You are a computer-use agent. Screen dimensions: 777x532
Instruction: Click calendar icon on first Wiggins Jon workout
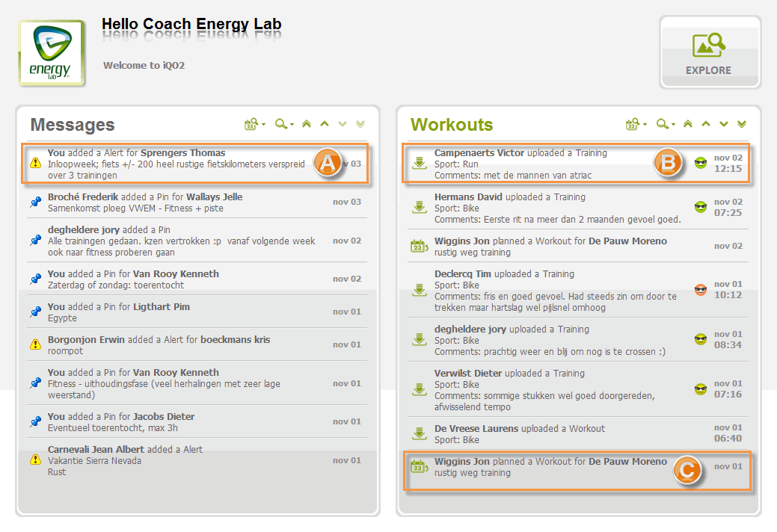pos(420,246)
